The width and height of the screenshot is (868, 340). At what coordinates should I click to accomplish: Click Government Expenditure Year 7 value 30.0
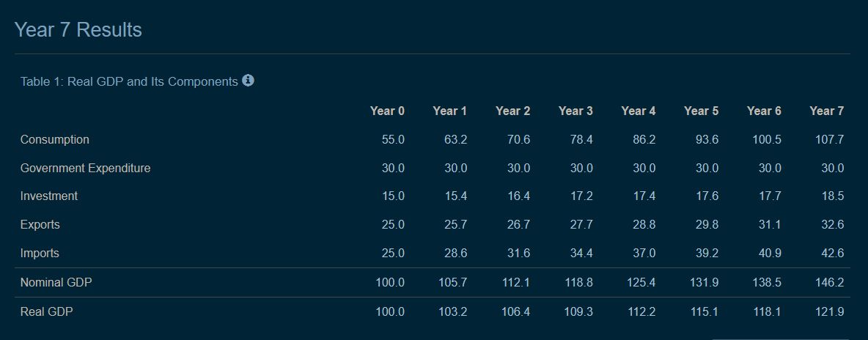(833, 168)
